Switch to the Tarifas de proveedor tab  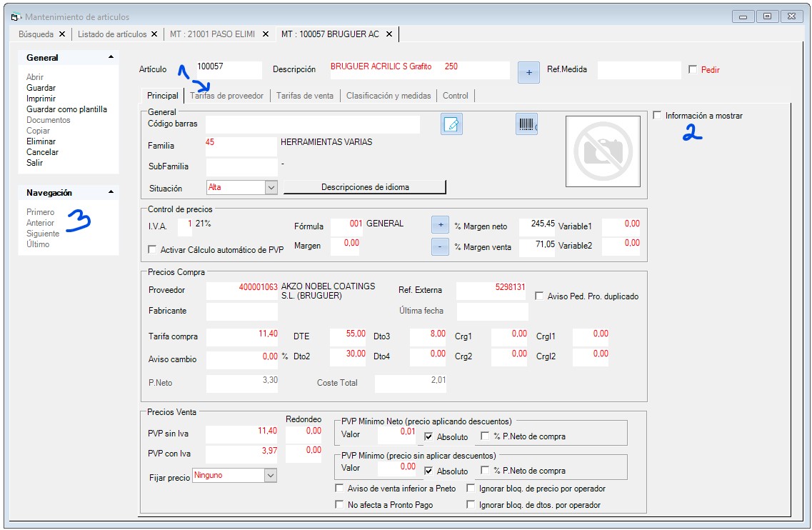point(226,96)
